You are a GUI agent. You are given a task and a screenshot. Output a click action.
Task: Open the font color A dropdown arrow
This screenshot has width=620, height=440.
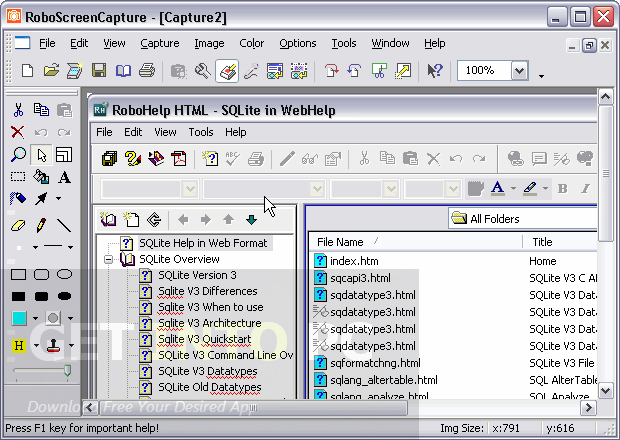[x=513, y=189]
